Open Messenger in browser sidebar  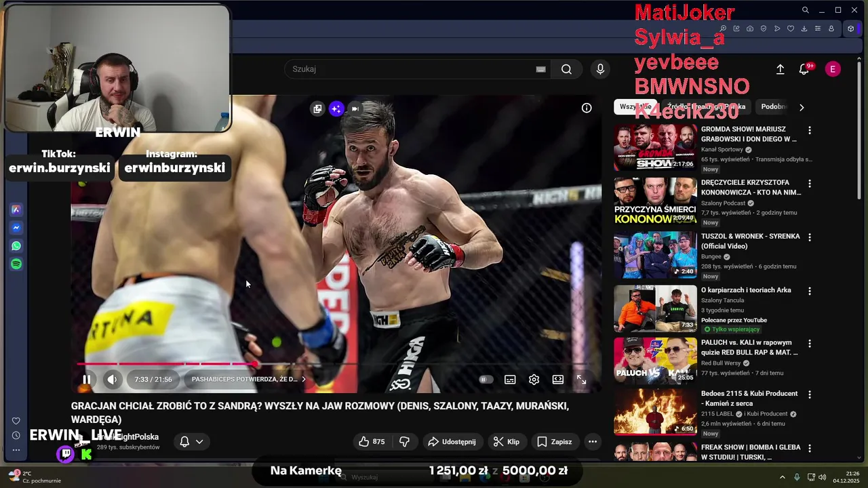pos(16,228)
